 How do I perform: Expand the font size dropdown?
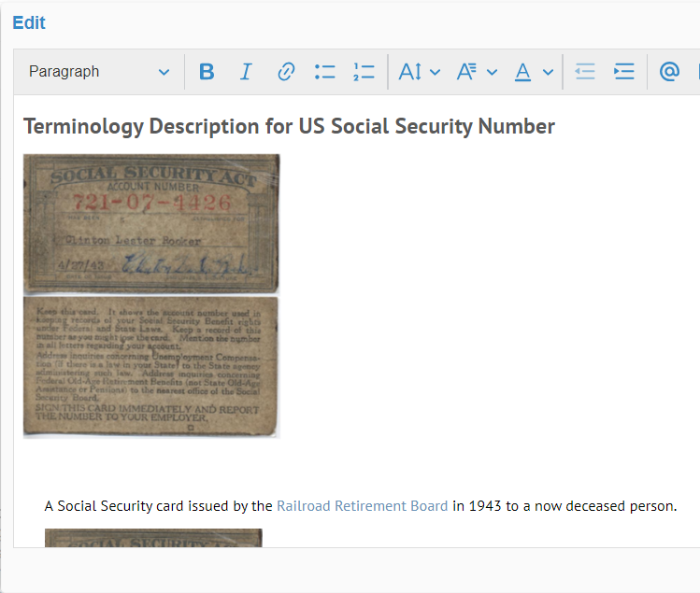point(419,72)
